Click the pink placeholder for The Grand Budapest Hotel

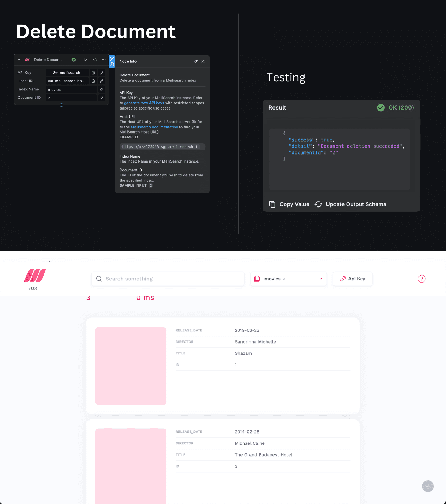tap(131, 466)
